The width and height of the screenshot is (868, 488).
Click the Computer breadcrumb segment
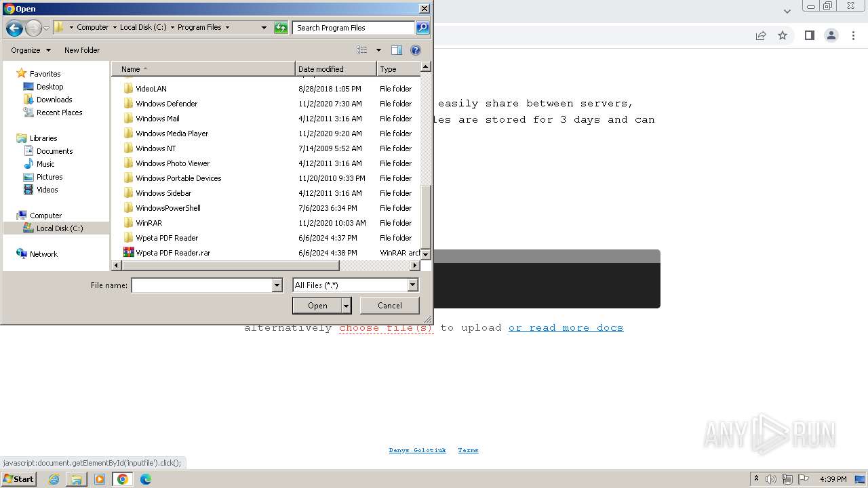tap(92, 28)
